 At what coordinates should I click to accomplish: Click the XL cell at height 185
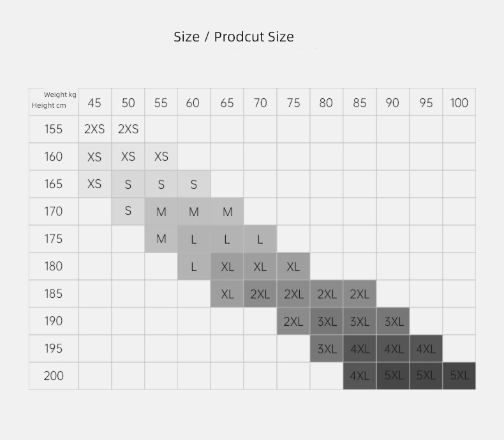[x=227, y=293]
